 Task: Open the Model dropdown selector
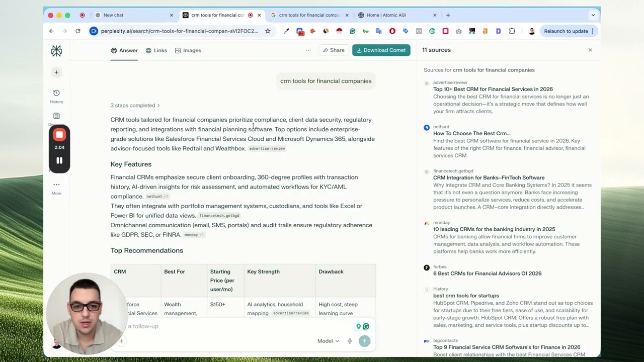pyautogui.click(x=328, y=341)
